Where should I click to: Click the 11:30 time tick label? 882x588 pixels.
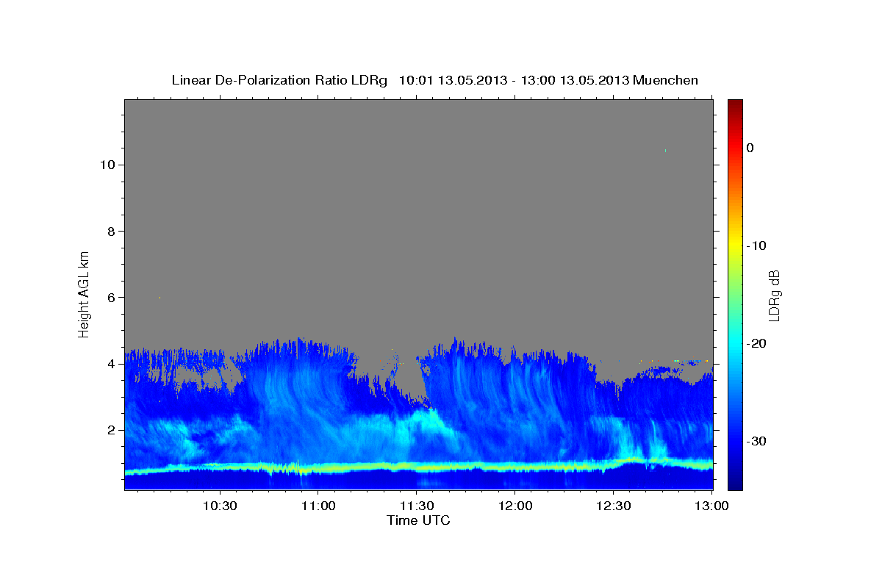[416, 506]
